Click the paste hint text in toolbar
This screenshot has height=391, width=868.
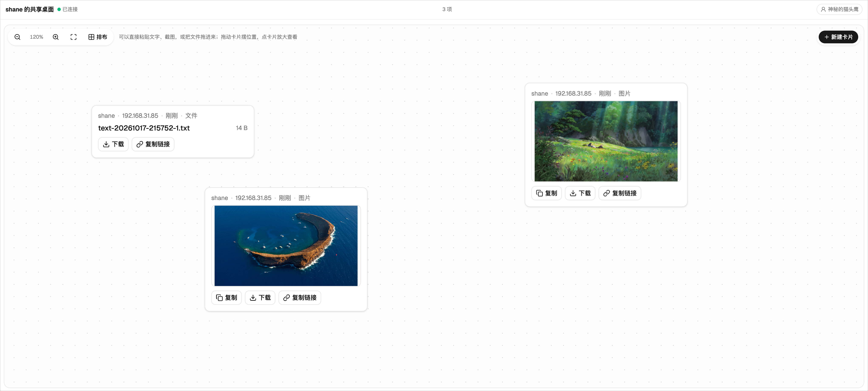pos(208,37)
